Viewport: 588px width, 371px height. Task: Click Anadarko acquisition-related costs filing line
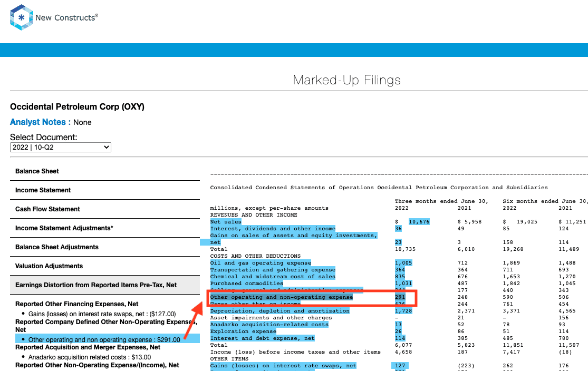pyautogui.click(x=269, y=325)
